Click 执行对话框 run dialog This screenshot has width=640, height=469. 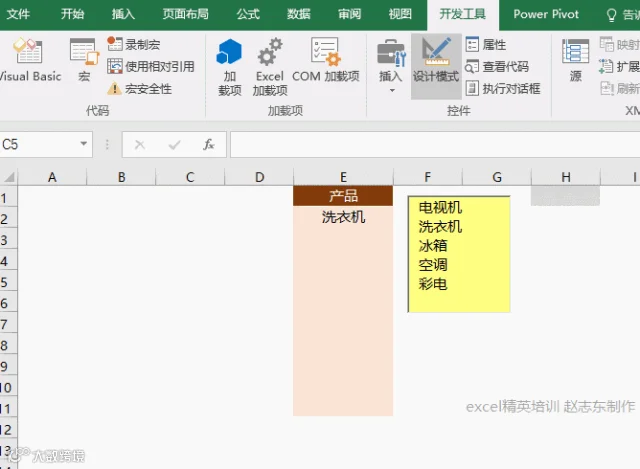503,88
